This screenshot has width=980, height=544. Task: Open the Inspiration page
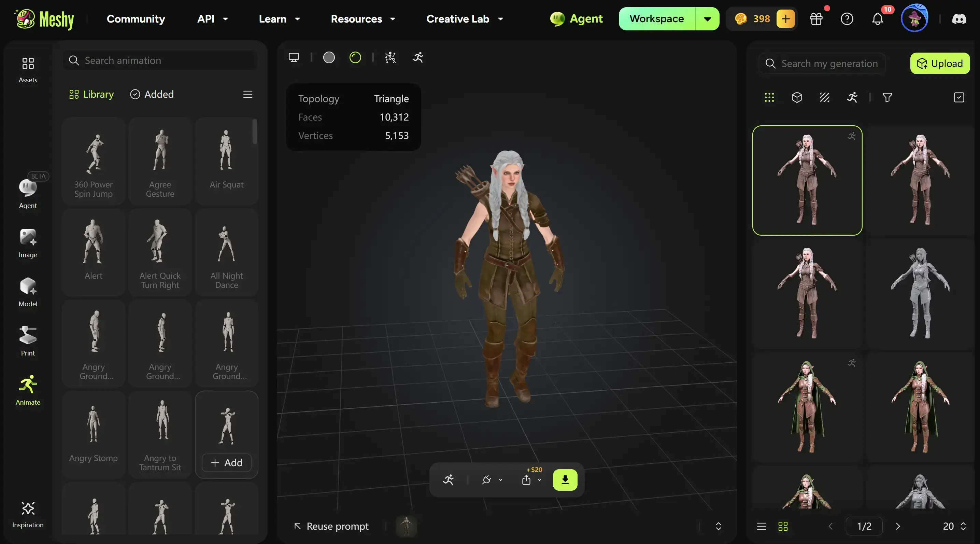(x=28, y=514)
